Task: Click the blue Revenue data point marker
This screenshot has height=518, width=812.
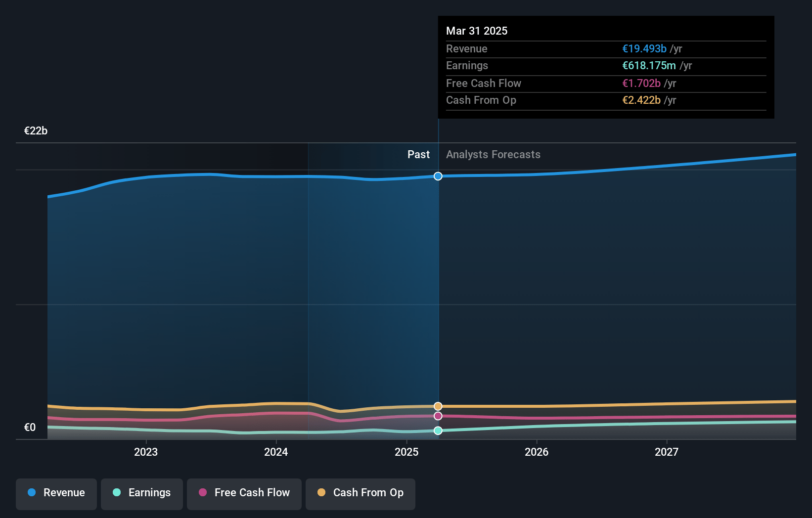Action: click(x=438, y=176)
